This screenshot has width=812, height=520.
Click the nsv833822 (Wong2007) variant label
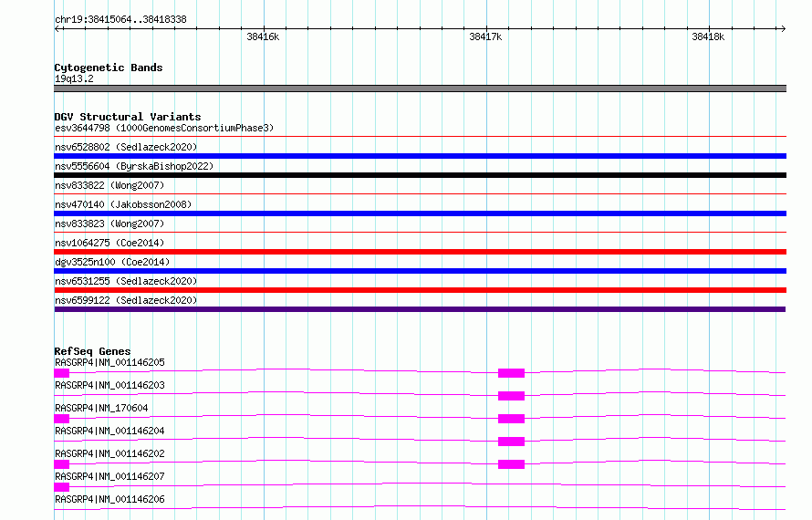pos(109,185)
